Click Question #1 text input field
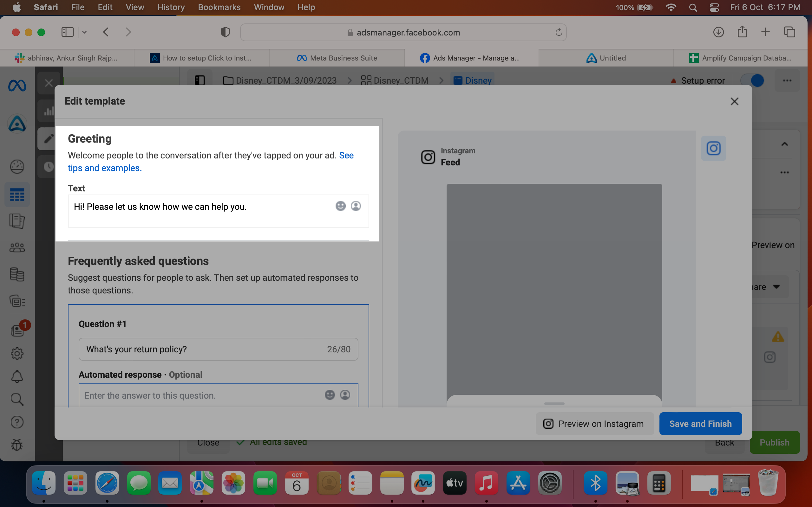The image size is (812, 507). [219, 349]
